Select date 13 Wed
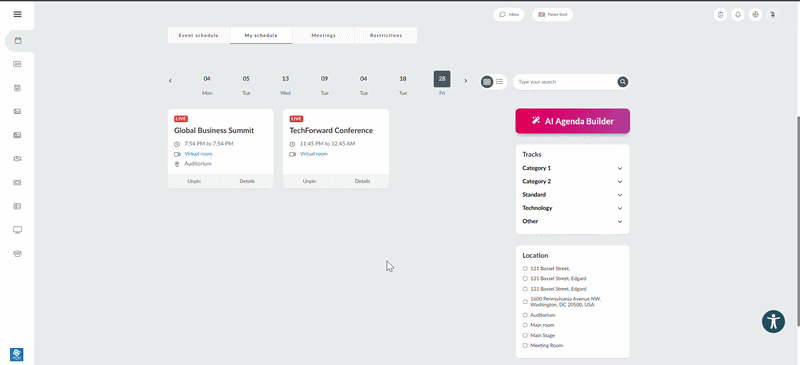Viewport: 800px width, 365px height. [x=285, y=85]
